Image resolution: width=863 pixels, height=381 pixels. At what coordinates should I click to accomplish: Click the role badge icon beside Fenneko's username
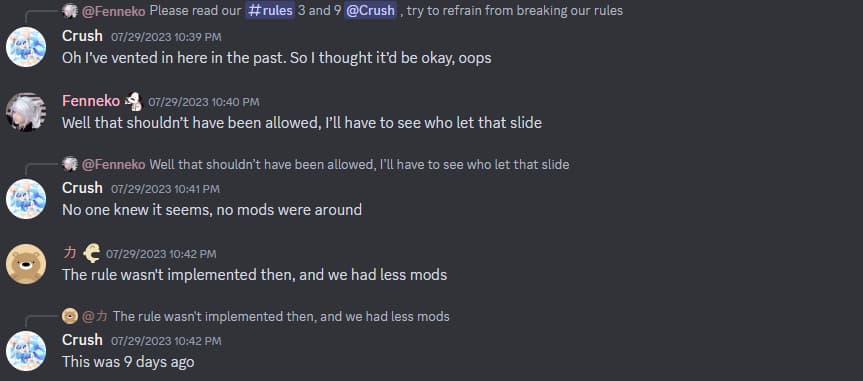(x=133, y=101)
